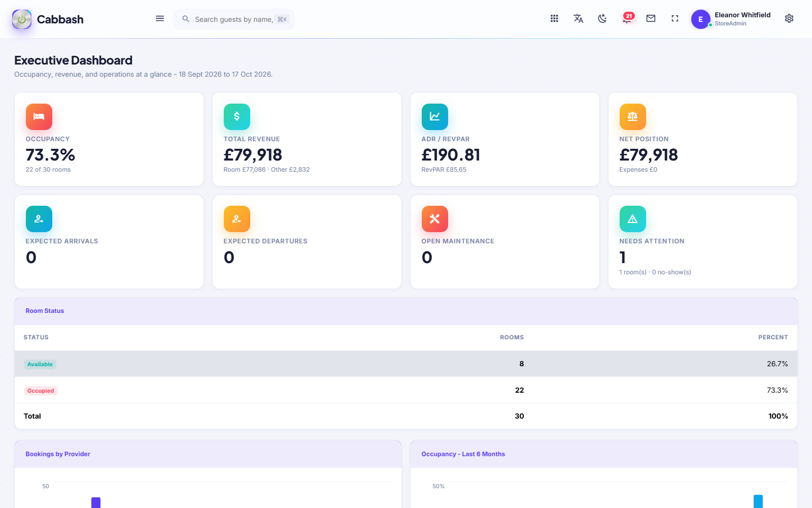Click the 26.7% cell in Available row
This screenshot has height=508, width=812.
click(x=777, y=364)
